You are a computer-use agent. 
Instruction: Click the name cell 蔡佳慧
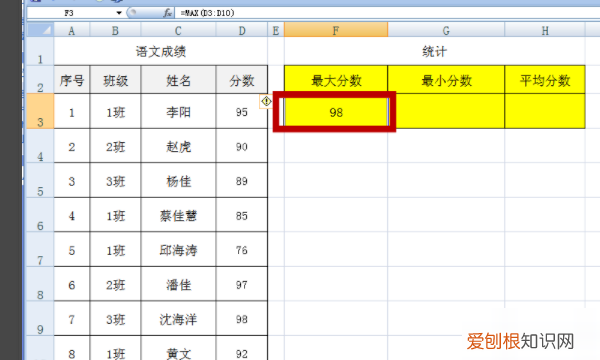coord(178,215)
